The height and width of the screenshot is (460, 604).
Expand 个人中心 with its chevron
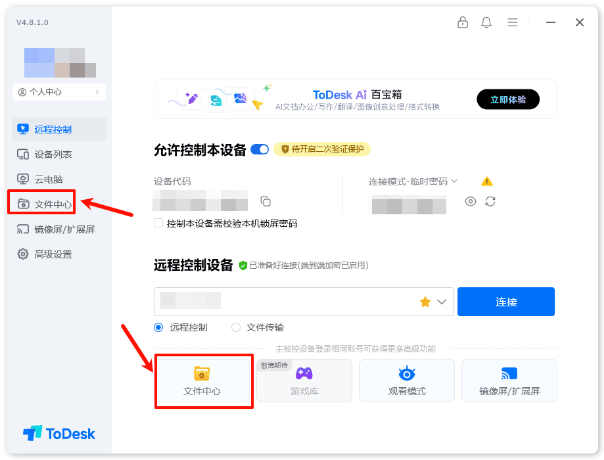97,92
